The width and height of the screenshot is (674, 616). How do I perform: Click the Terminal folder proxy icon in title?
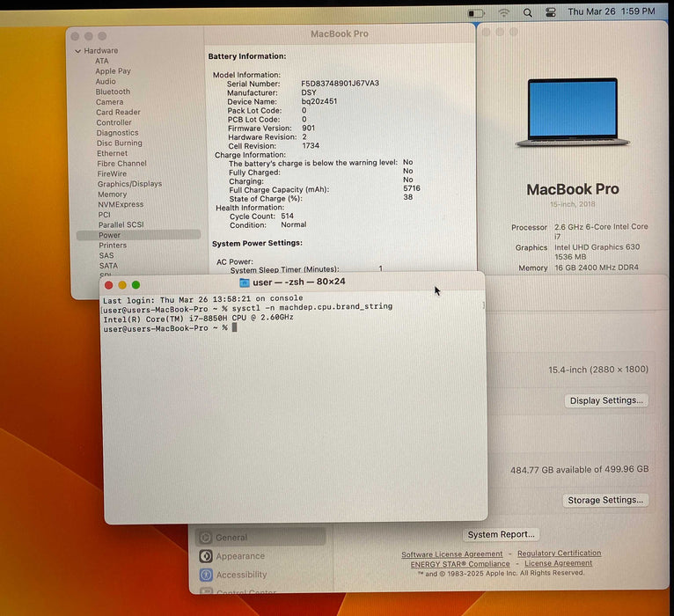coord(244,282)
